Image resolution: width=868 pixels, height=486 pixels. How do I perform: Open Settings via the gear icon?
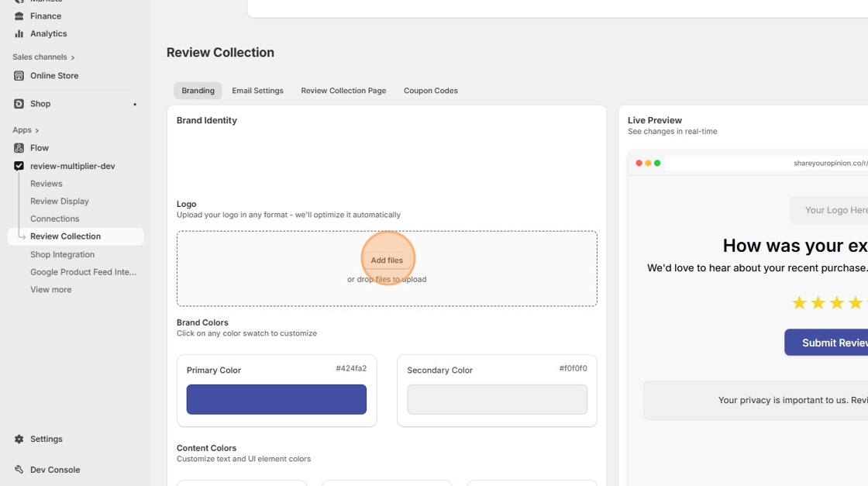point(19,439)
